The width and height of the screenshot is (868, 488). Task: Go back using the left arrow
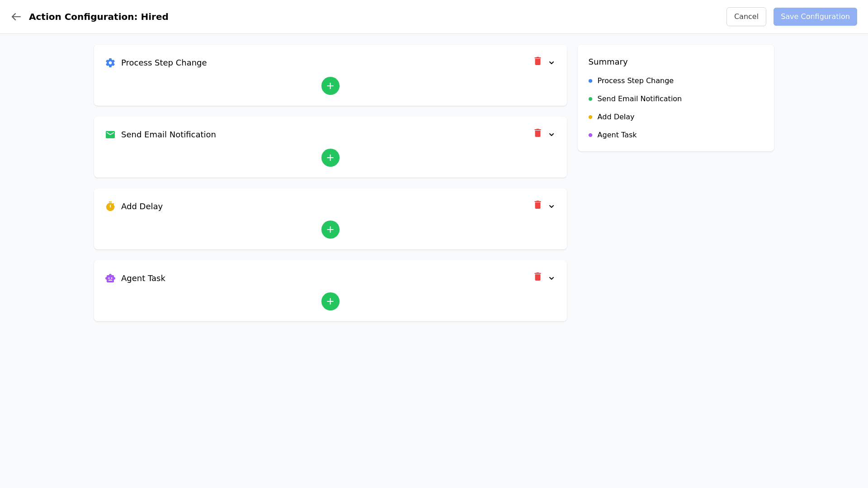[16, 17]
